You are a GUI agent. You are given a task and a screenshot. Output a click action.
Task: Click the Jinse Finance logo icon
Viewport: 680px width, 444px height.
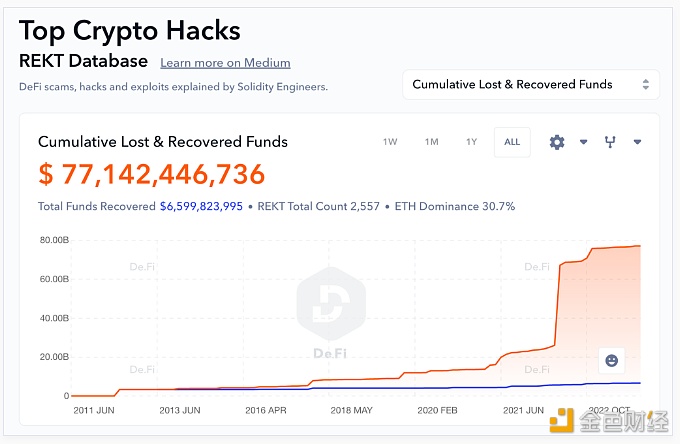[562, 420]
